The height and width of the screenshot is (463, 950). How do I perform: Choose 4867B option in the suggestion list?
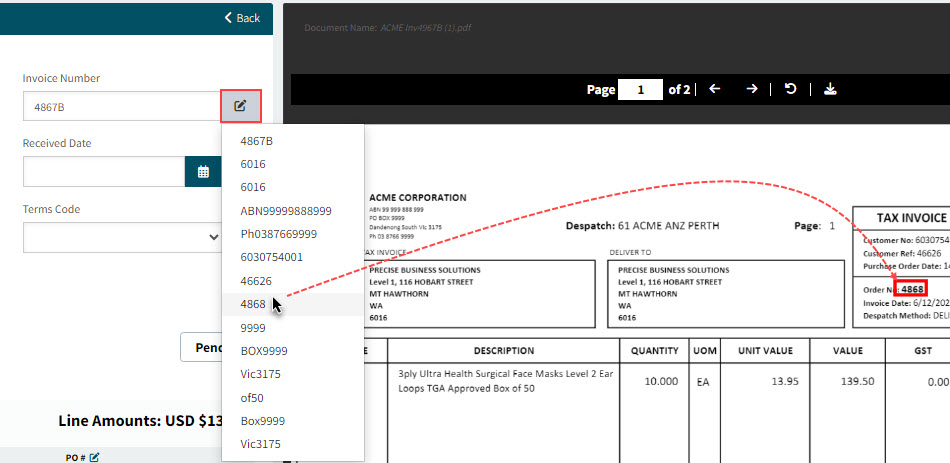coord(256,141)
